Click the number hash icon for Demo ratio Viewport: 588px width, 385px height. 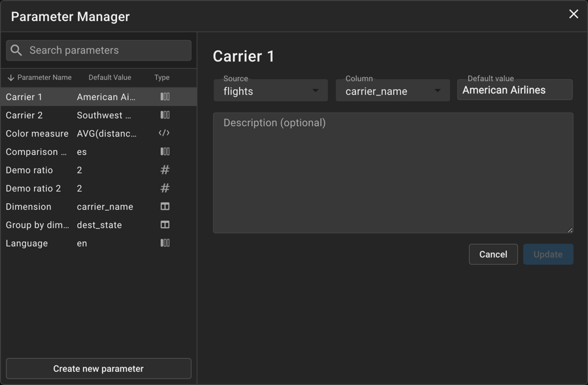(165, 170)
